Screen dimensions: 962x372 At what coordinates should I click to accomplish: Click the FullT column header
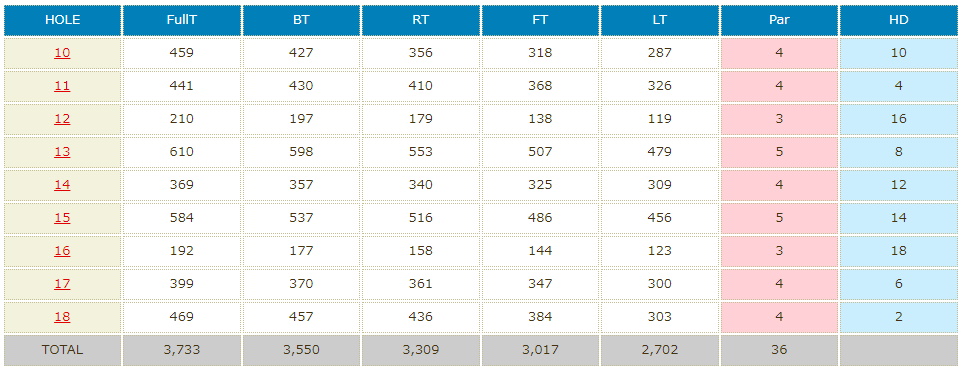coord(182,20)
